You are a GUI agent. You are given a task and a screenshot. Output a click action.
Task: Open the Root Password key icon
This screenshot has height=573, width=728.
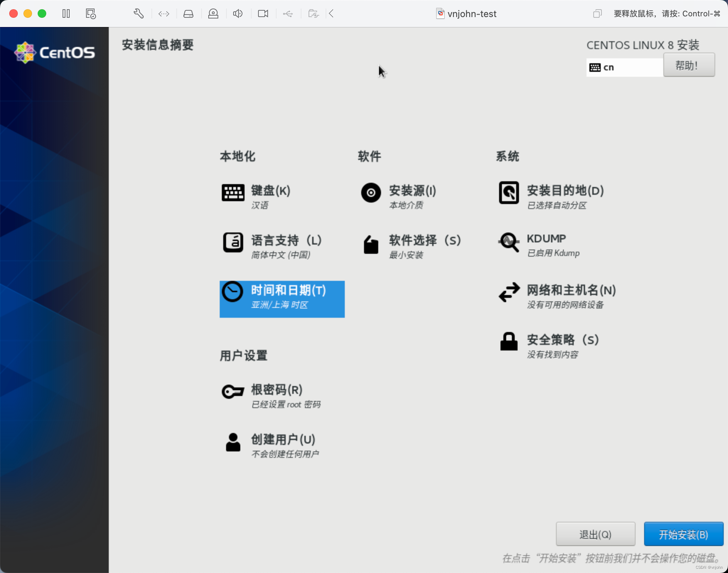233,391
